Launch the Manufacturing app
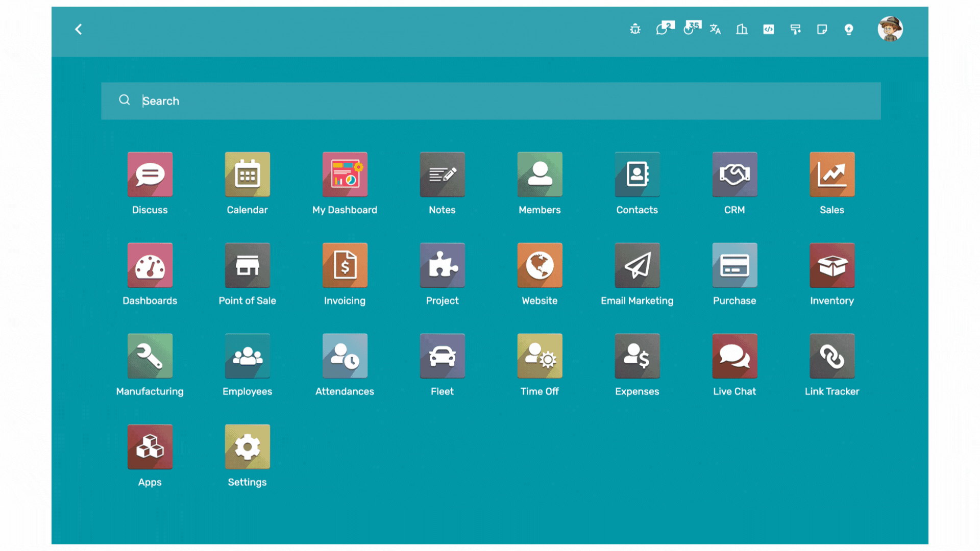This screenshot has width=980, height=551. click(x=150, y=356)
